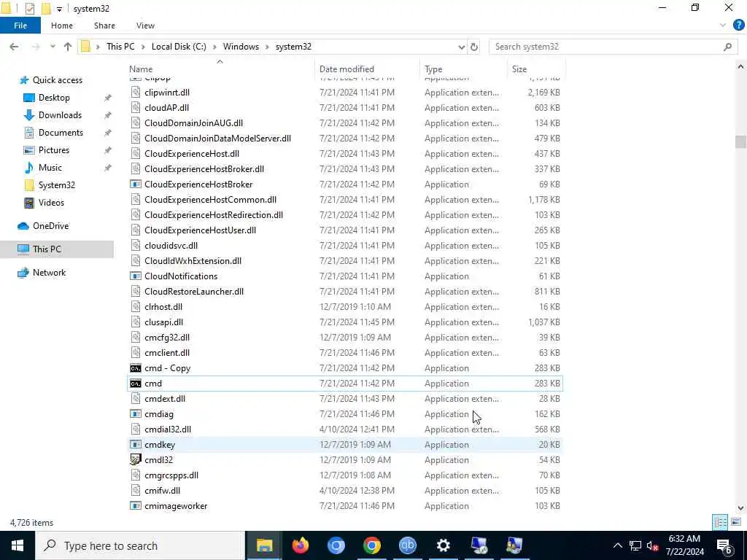
Task: Sort by the Date modified column
Action: click(347, 69)
